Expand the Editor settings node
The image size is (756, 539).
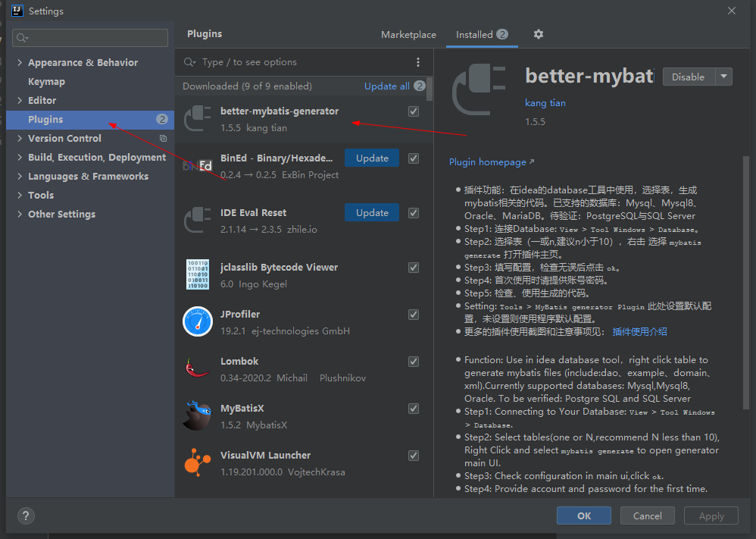click(20, 100)
